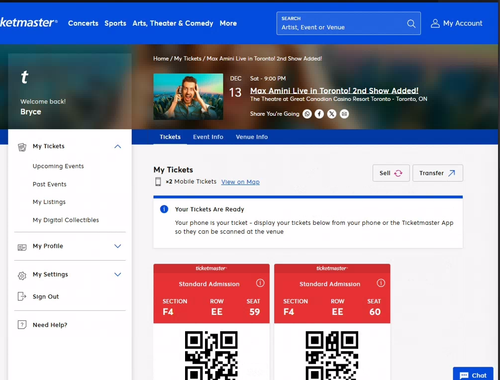This screenshot has height=380, width=500.
Task: Click 'Standard Admission' on seat 59 ticket
Action: 209,284
